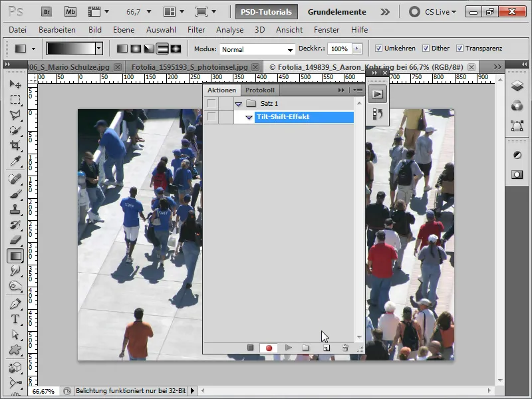The image size is (532, 399).
Task: Select the Quick Selection tool
Action: click(15, 130)
